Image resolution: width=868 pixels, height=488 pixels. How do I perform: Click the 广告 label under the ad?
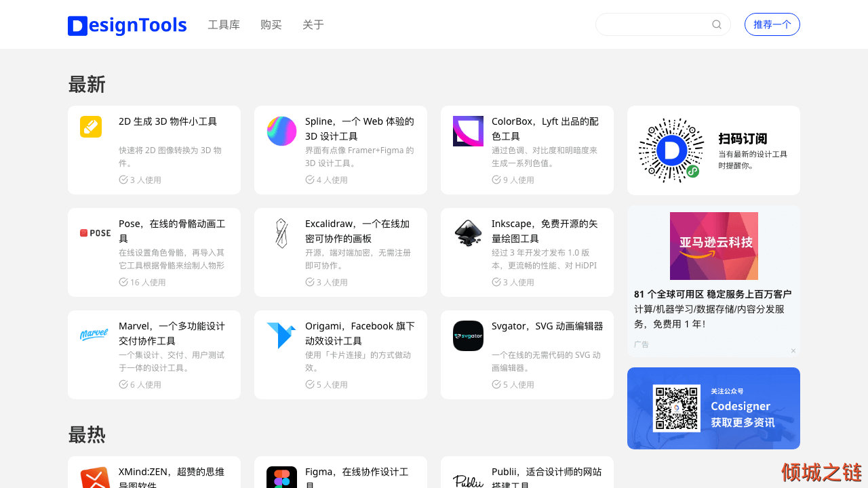click(642, 344)
